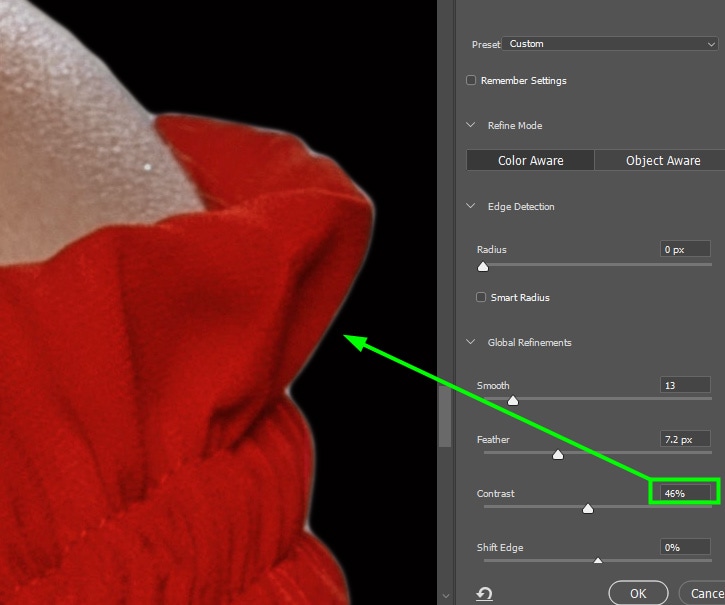
Task: Click the Edge Detection label
Action: coord(521,206)
